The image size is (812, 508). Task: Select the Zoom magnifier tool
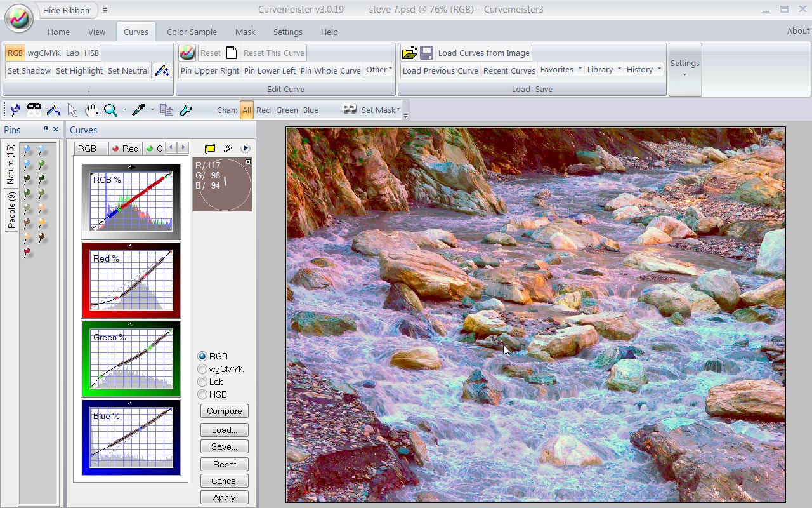(111, 110)
